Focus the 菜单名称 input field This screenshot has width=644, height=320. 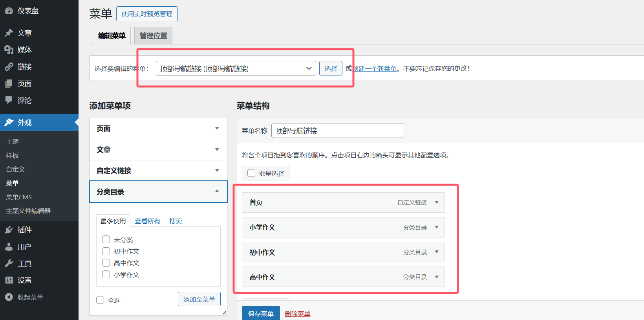[337, 131]
